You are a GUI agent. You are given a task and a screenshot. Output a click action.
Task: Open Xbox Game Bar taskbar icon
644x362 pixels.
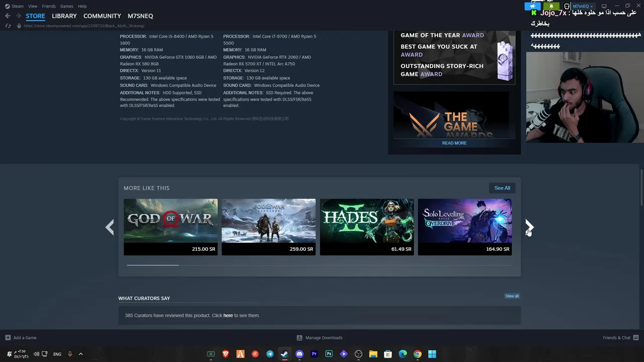coord(211,354)
